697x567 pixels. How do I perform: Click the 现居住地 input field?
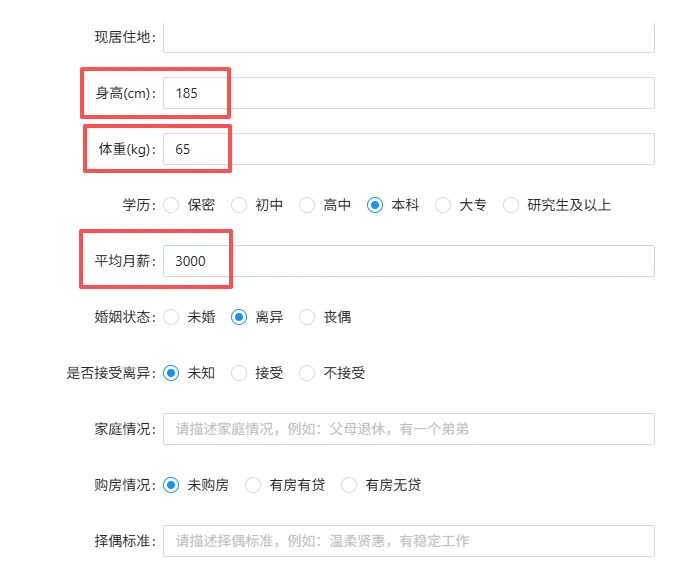click(x=408, y=38)
